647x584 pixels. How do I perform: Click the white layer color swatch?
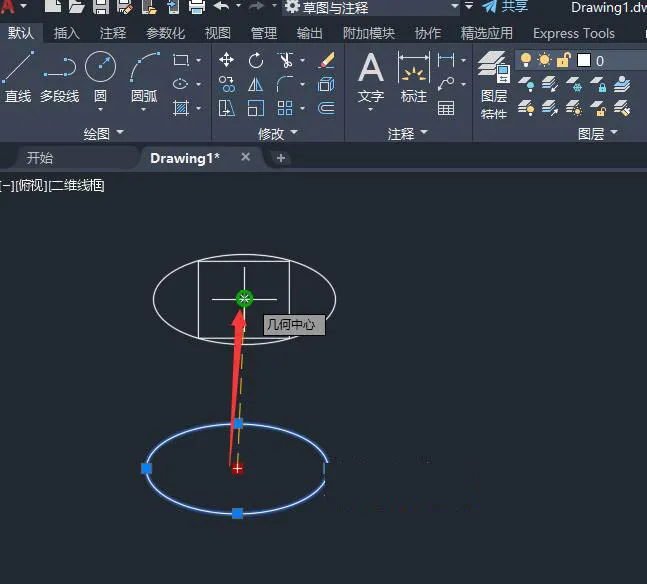click(582, 61)
